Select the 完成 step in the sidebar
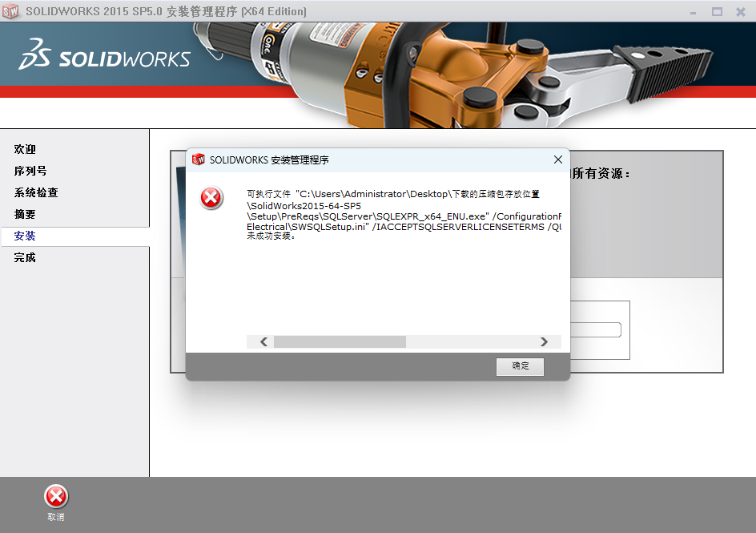 [x=26, y=257]
